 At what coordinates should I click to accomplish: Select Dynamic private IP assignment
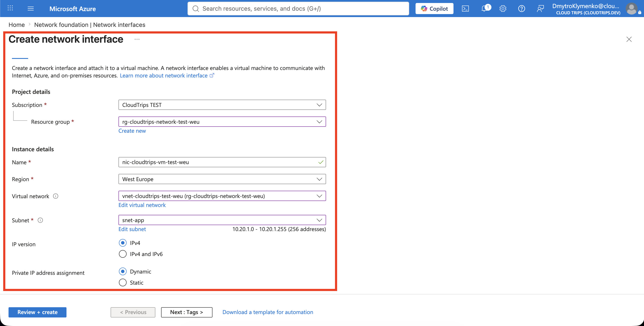(123, 271)
